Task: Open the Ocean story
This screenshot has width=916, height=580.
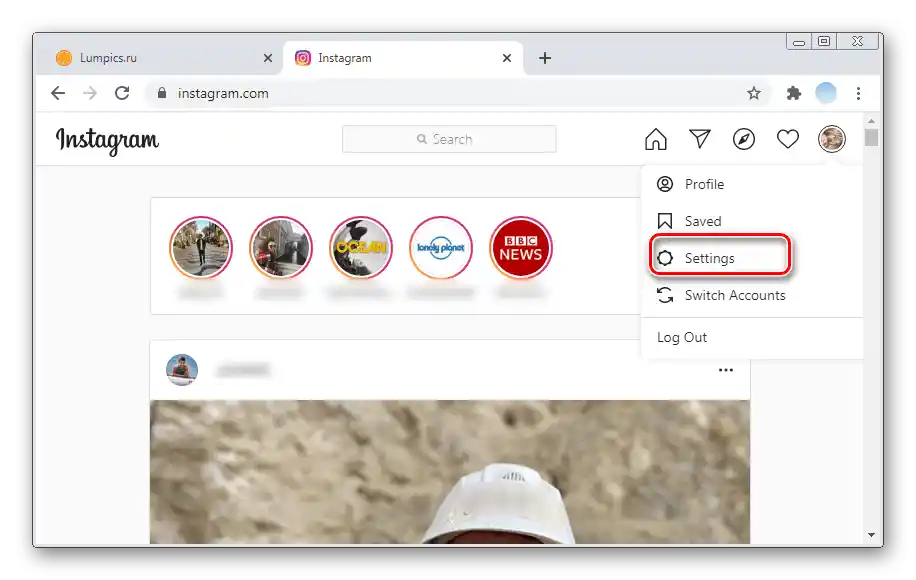Action: coord(360,248)
